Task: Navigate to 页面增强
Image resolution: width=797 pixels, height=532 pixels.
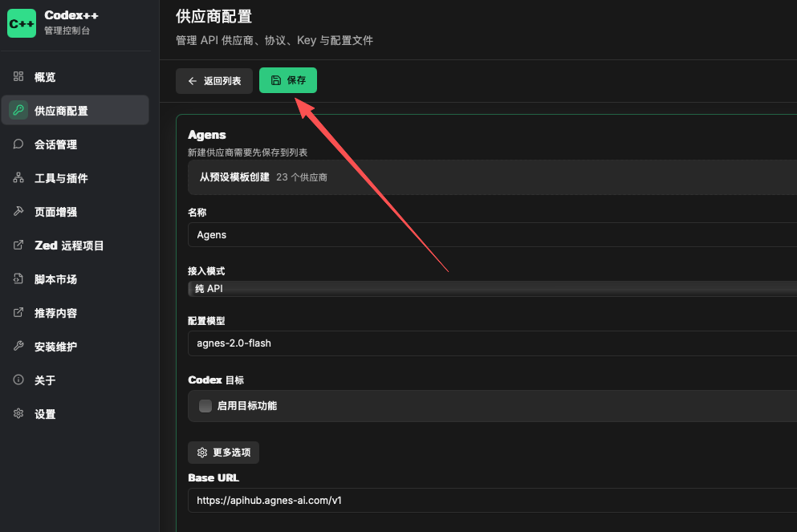Action: tap(75, 211)
